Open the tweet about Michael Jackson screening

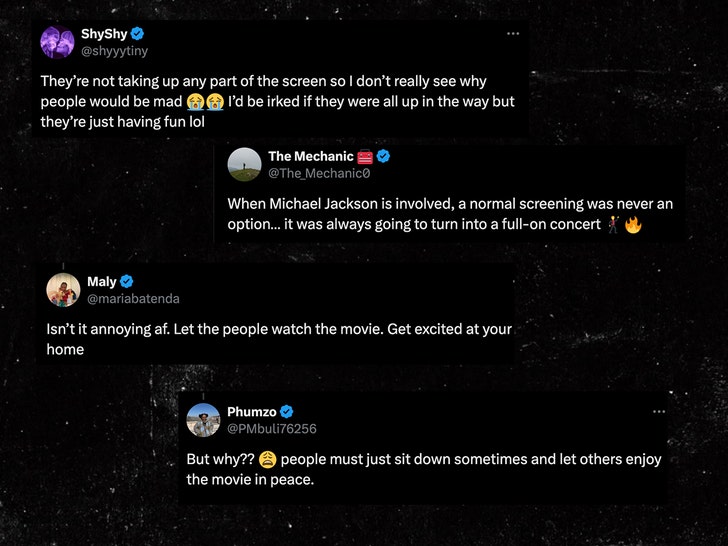coord(449,214)
